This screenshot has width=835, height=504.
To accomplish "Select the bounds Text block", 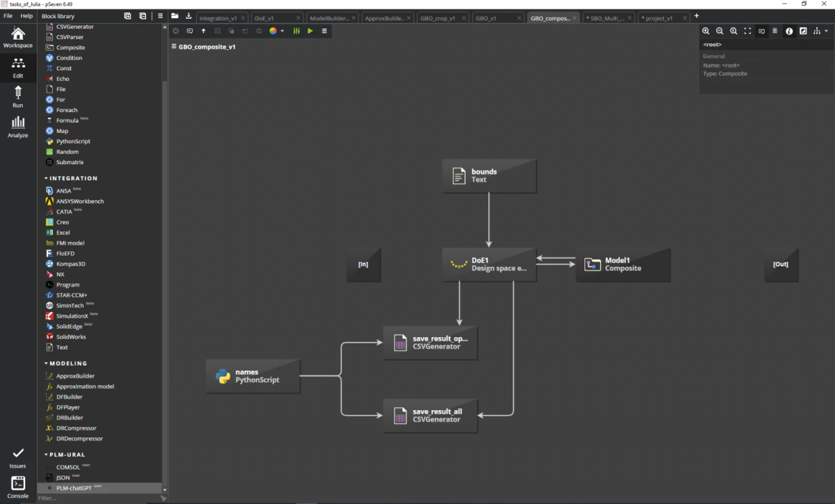I will click(x=489, y=175).
